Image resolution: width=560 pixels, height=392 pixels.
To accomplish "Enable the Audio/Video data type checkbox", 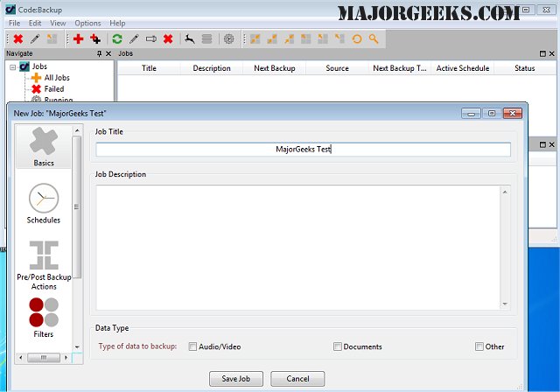I will tap(192, 346).
